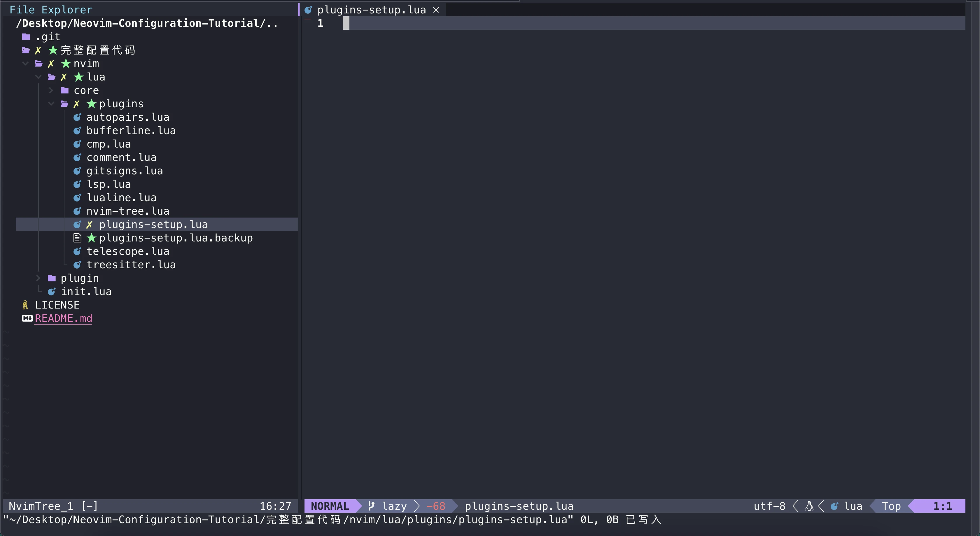The height and width of the screenshot is (536, 980).
Task: Close the plugins-setup.lua buffer tab
Action: (436, 10)
